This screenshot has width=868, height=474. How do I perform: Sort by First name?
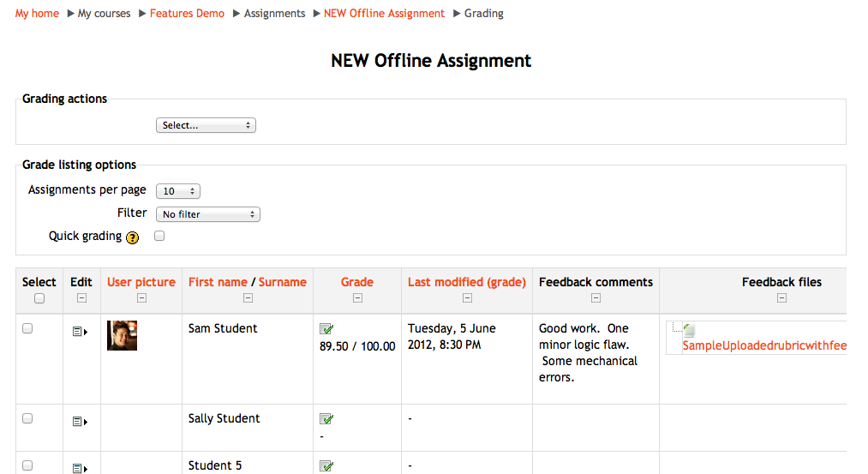(218, 282)
